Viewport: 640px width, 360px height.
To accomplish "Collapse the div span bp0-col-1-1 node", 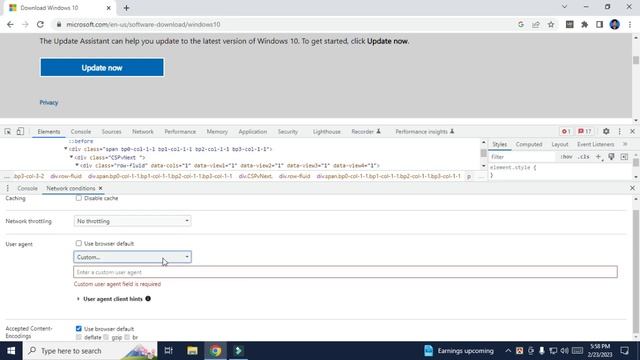I will (x=66, y=149).
